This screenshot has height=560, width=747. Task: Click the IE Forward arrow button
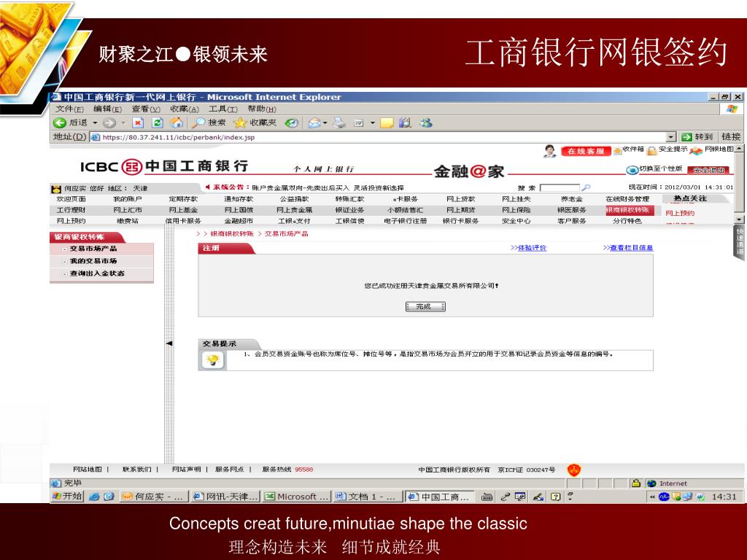click(x=109, y=122)
